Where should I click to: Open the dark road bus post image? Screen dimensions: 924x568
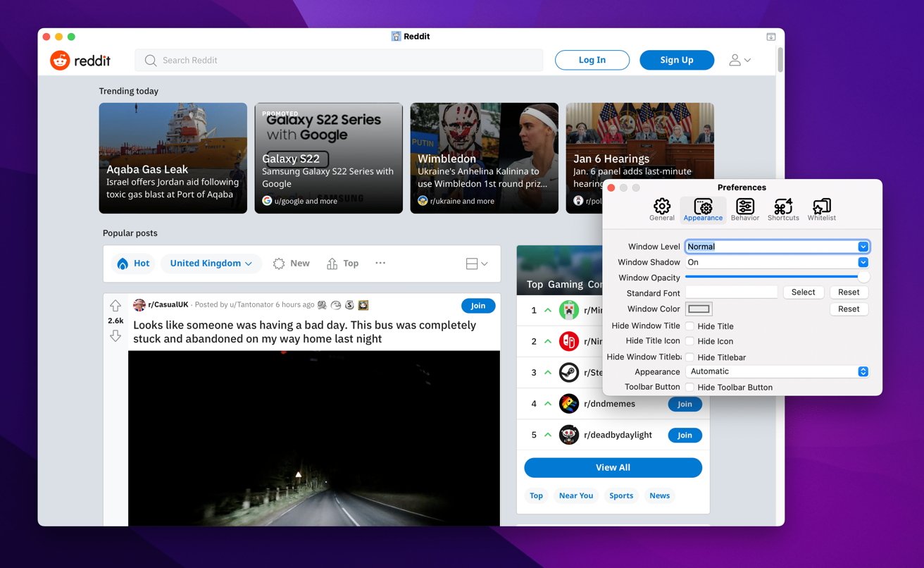click(x=314, y=438)
